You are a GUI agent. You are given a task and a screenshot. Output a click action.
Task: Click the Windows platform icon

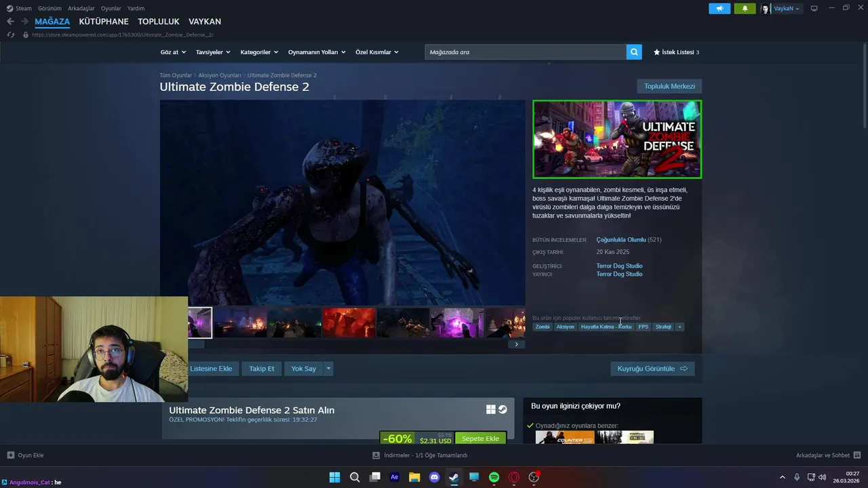coord(491,409)
